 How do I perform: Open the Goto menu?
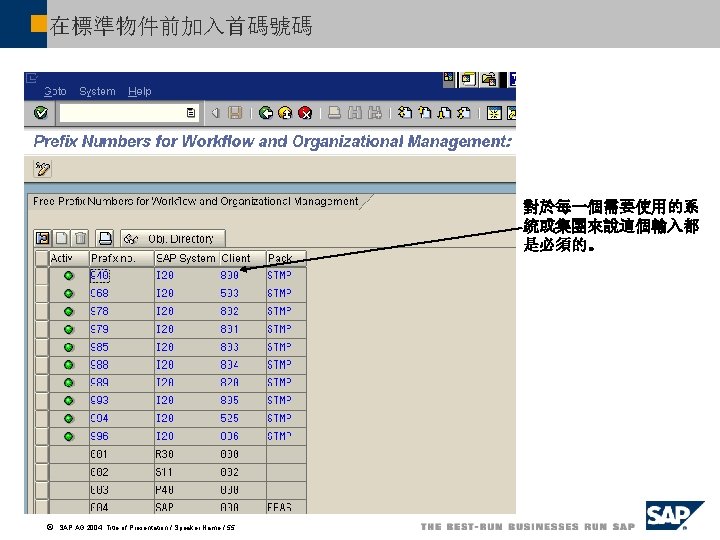coord(55,91)
